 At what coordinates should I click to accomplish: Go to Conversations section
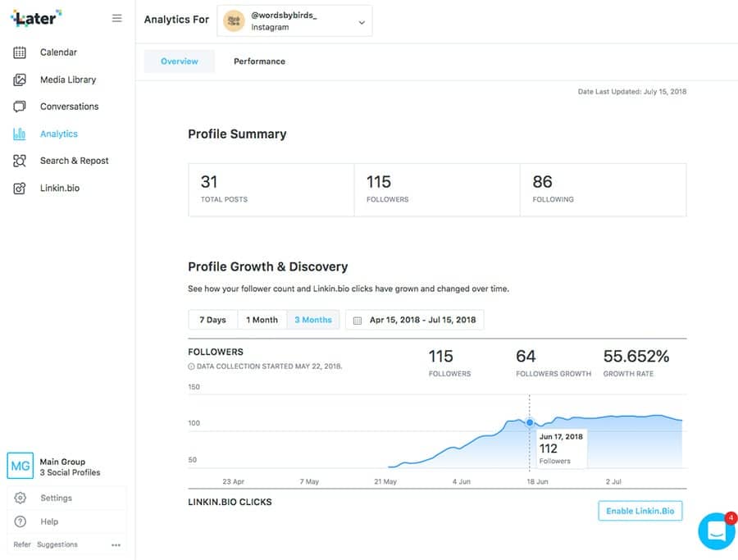[69, 107]
